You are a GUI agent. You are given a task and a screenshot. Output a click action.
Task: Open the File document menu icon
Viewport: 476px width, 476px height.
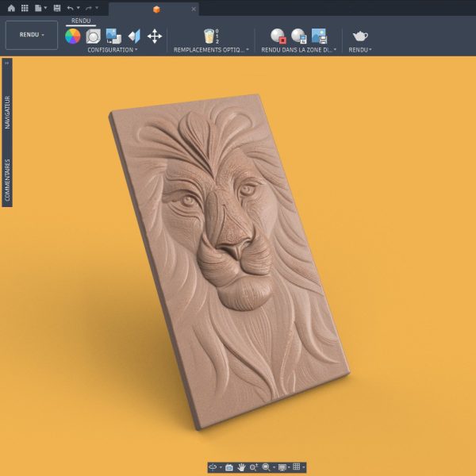click(38, 8)
